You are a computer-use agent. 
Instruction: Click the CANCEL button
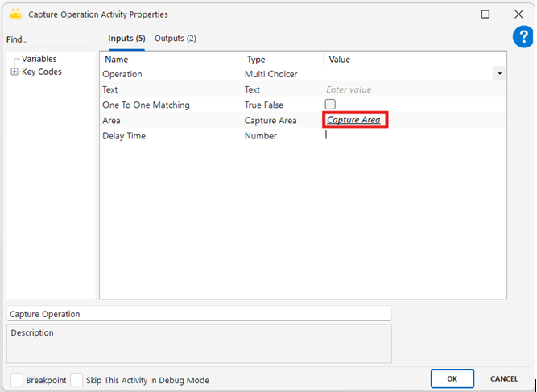point(504,378)
